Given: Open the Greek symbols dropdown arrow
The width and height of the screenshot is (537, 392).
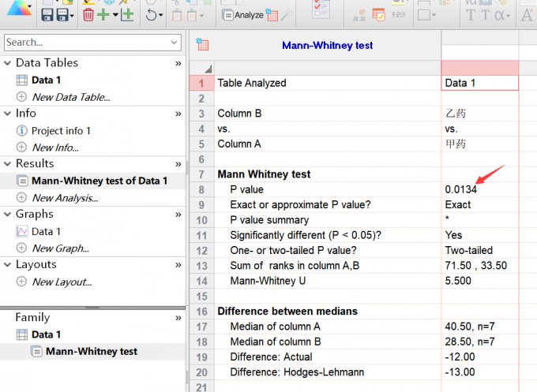Looking at the screenshot, I should point(508,16).
